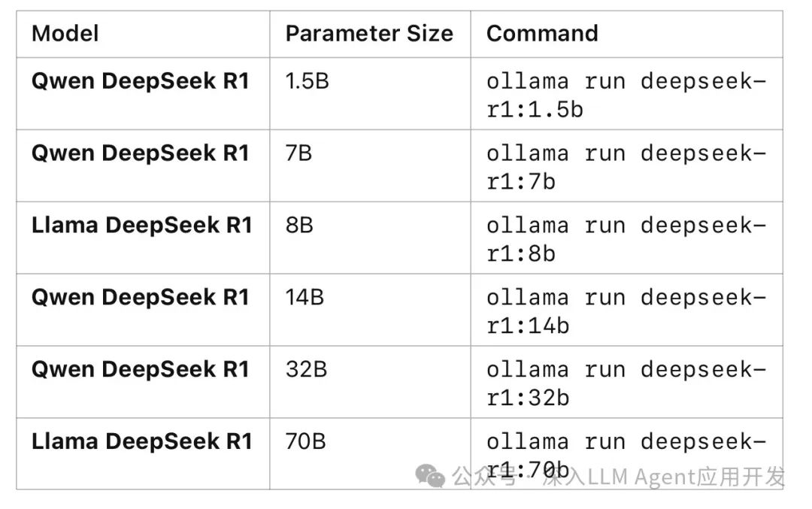
Task: Click the Model column header
Action: click(x=65, y=34)
